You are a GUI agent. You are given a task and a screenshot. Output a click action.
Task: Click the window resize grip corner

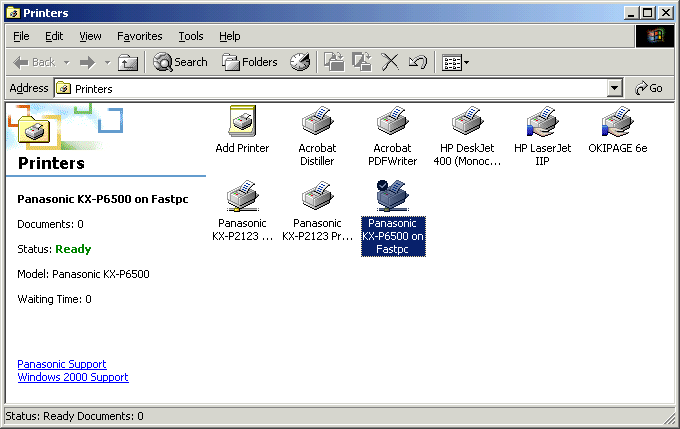pos(670,418)
